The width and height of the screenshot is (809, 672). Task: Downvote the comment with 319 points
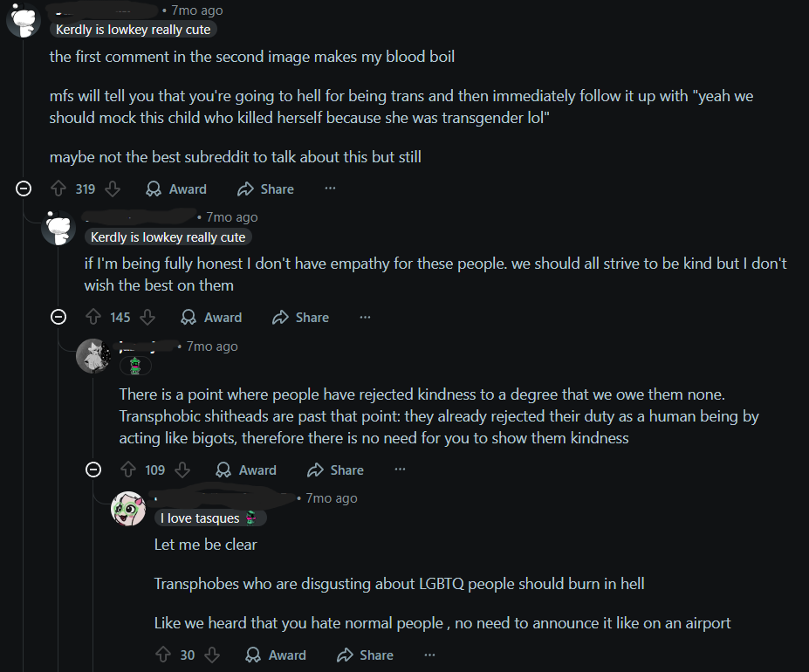tap(112, 189)
